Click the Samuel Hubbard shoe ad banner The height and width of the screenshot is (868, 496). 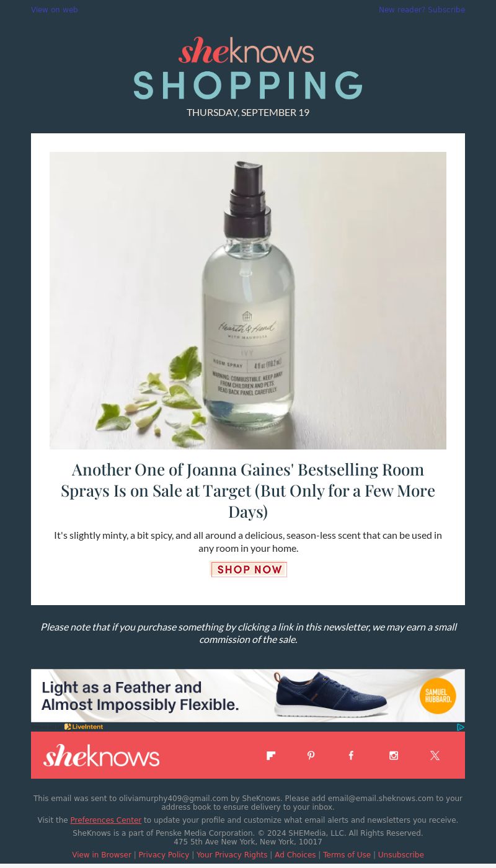(248, 696)
